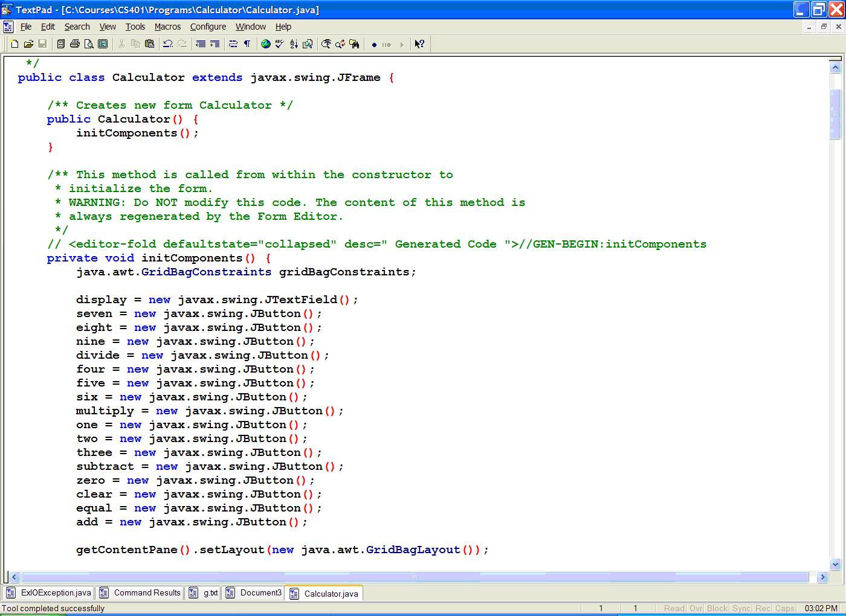The image size is (846, 616).
Task: Click the Compare Files toolbar icon
Action: [308, 44]
